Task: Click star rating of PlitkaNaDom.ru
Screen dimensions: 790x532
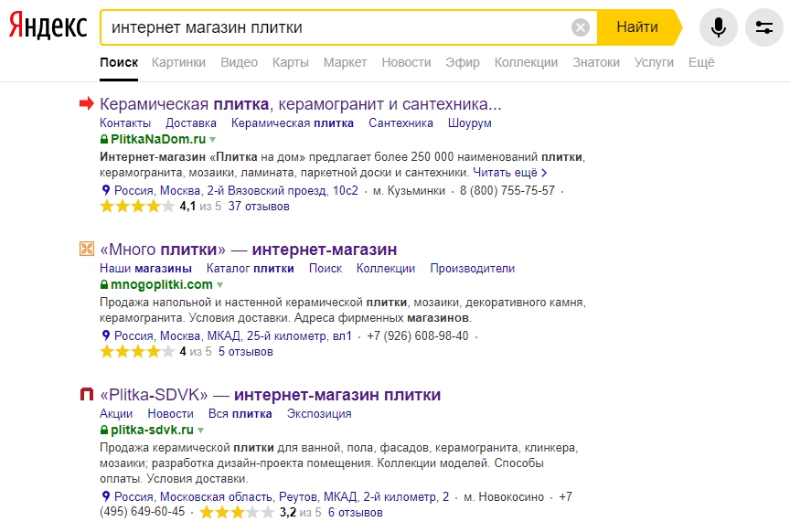Action: pos(137,206)
